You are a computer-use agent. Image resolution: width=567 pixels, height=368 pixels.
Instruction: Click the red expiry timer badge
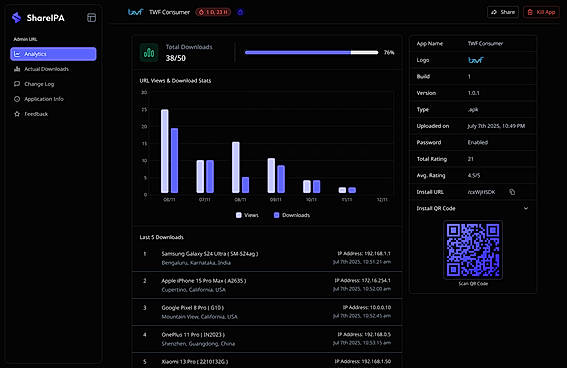pyautogui.click(x=213, y=12)
